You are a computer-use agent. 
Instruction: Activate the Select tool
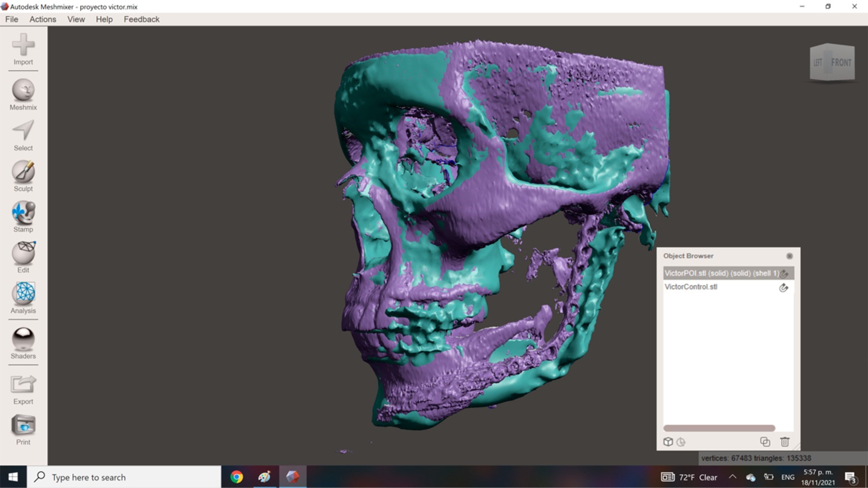23,135
